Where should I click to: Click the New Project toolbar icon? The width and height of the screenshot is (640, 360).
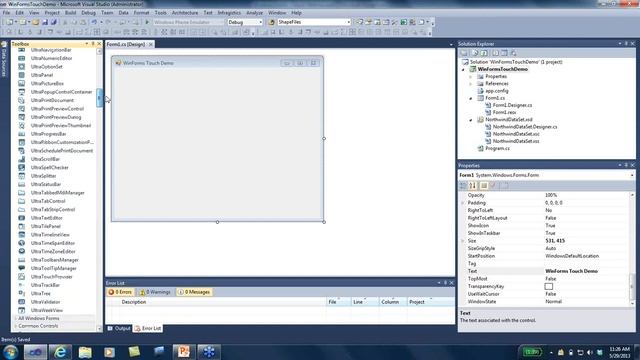point(9,22)
